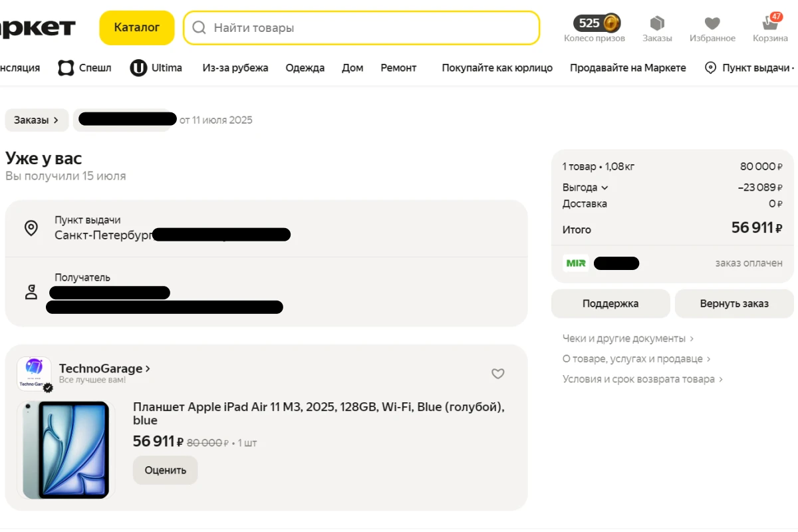Expand the Выгода discount details
This screenshot has height=532, width=798.
coord(585,188)
